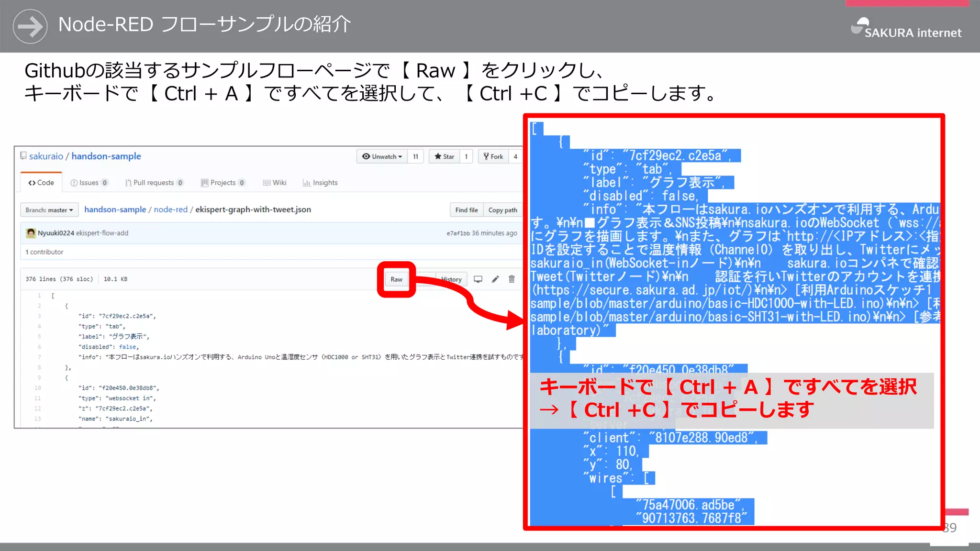
Task: Click the "type": "websocket in" code line
Action: click(x=117, y=398)
